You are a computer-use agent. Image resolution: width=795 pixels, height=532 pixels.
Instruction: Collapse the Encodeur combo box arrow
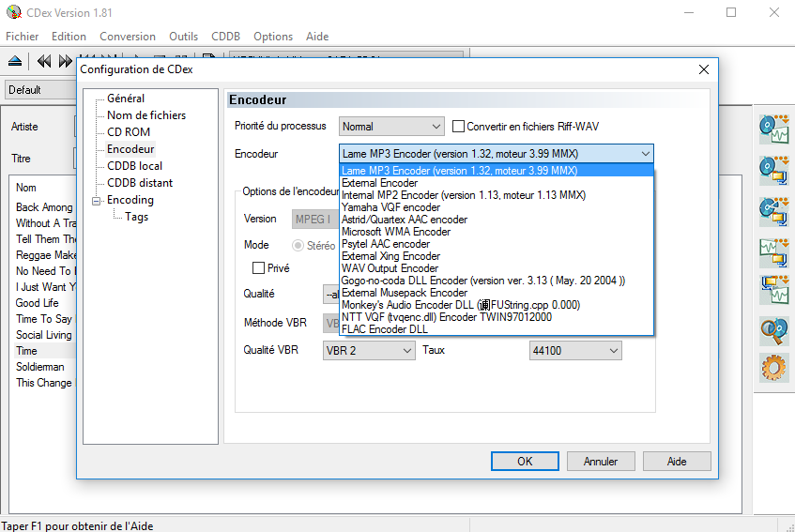click(x=645, y=154)
